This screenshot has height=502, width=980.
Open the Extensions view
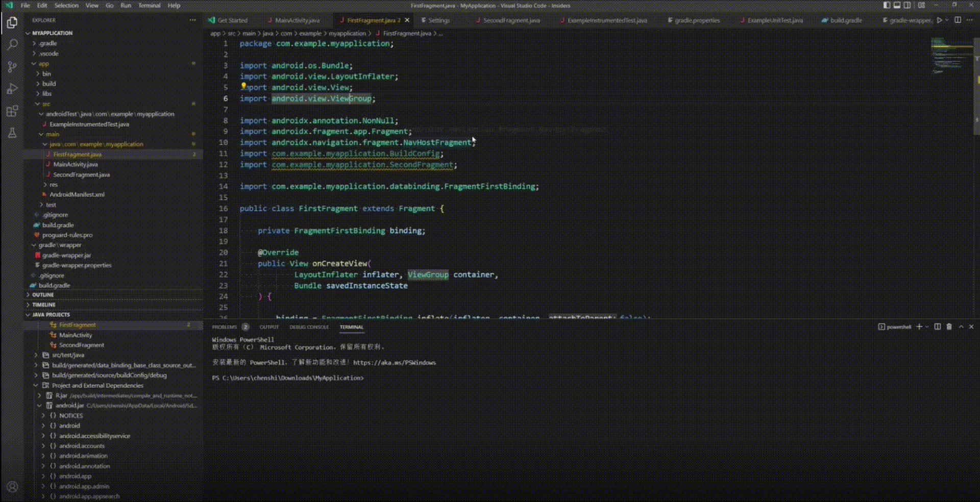(x=12, y=111)
